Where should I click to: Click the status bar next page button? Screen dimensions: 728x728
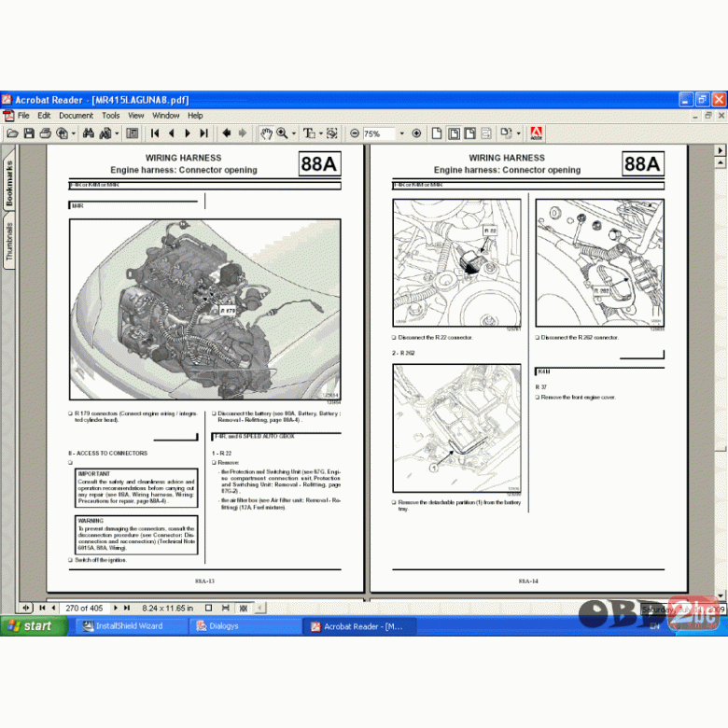(x=116, y=608)
